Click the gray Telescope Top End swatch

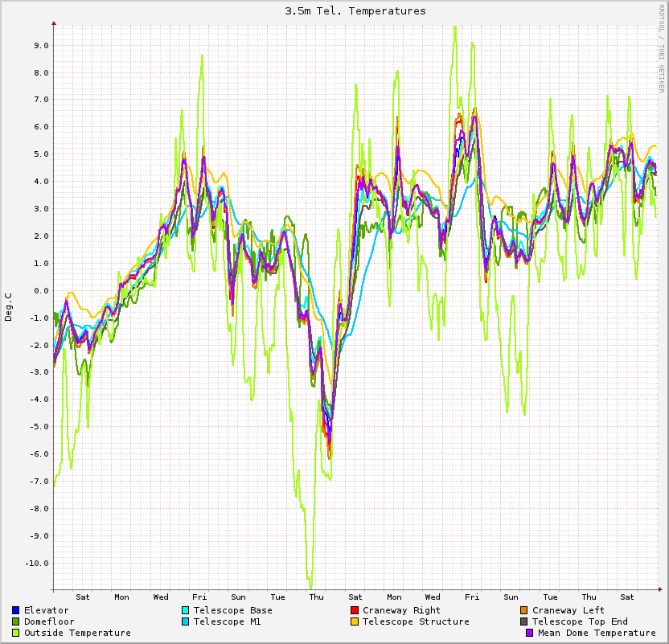pyautogui.click(x=524, y=621)
